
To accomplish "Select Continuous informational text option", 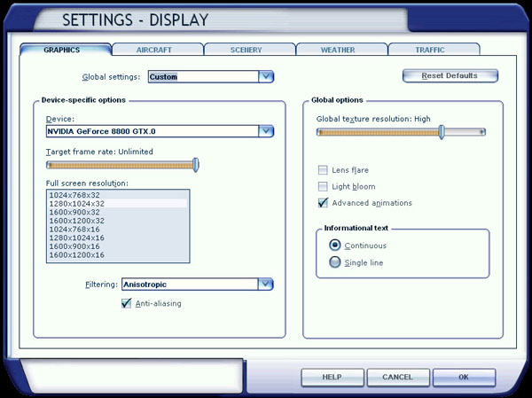I will [335, 245].
